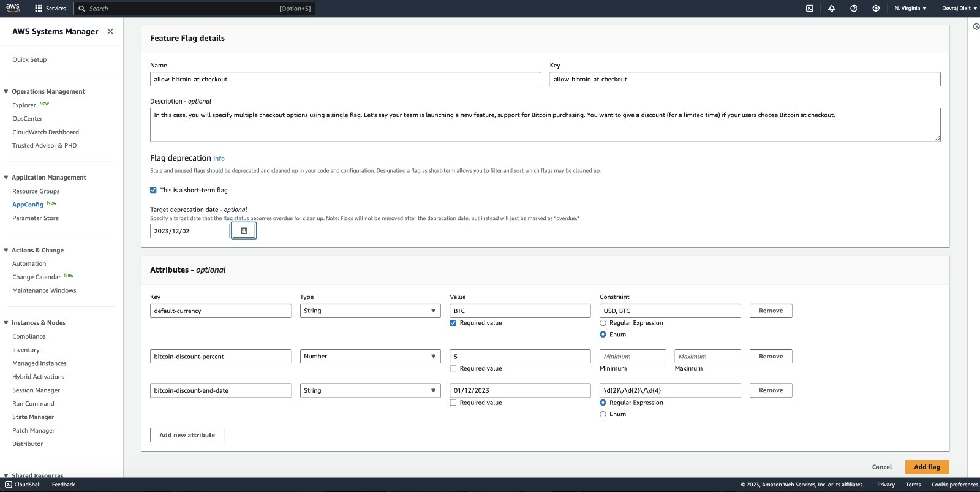The image size is (980, 492).
Task: Collapse the Actions & Change section
Action: (x=6, y=250)
